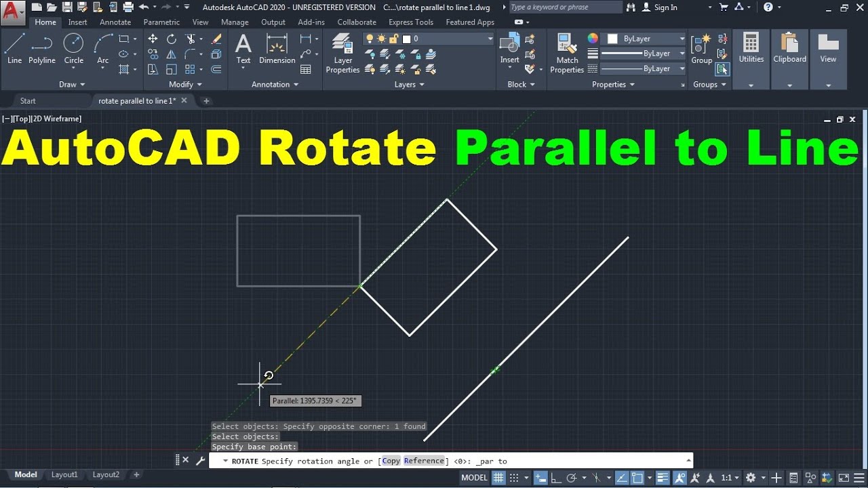The height and width of the screenshot is (488, 868).
Task: Click the MODEL space button in status bar
Action: [474, 477]
